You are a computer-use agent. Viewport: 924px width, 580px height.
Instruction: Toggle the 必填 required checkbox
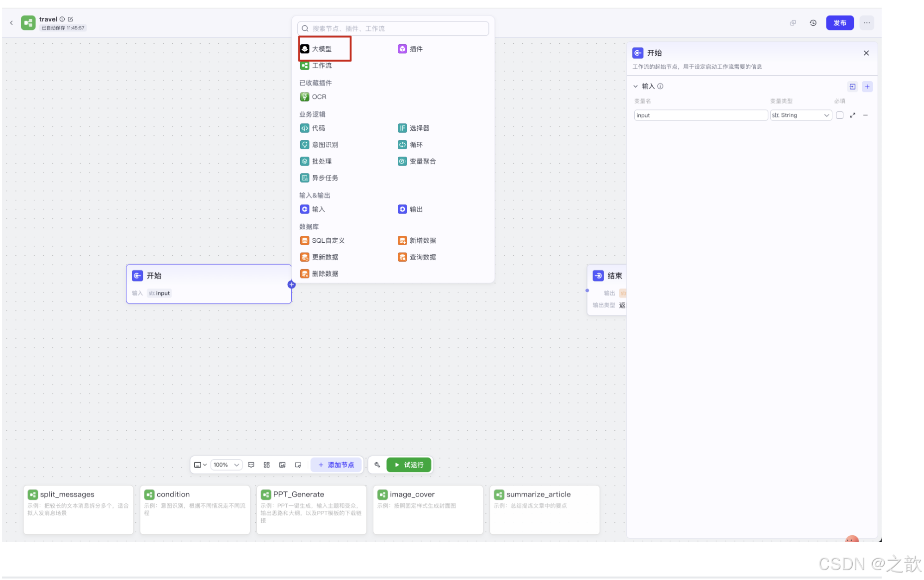pos(839,115)
